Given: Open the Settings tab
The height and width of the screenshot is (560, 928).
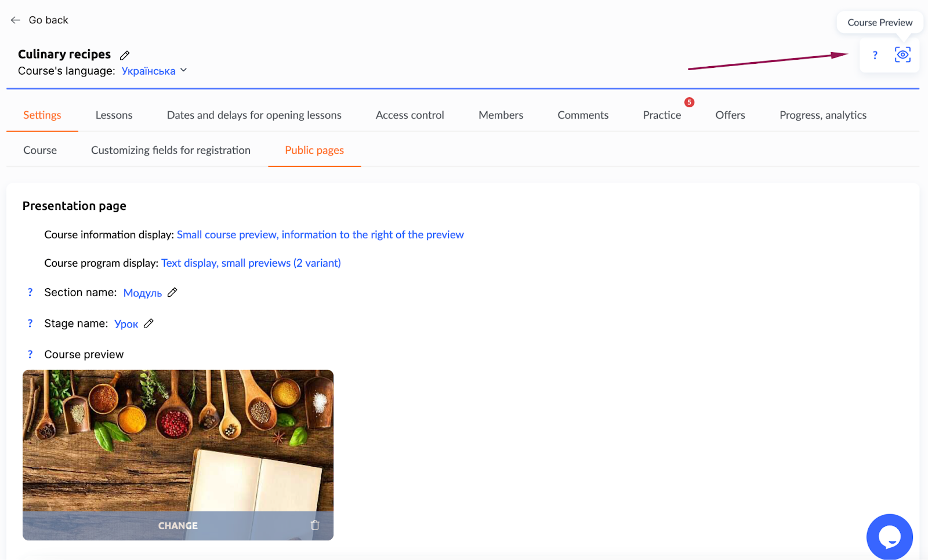Looking at the screenshot, I should click(x=42, y=115).
